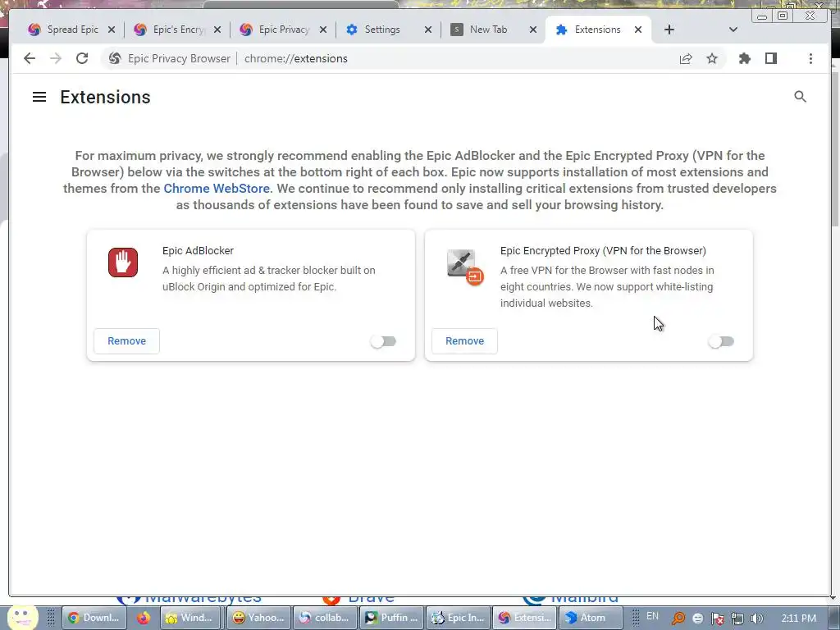
Task: Open the Puffin taskbar item
Action: [391, 618]
